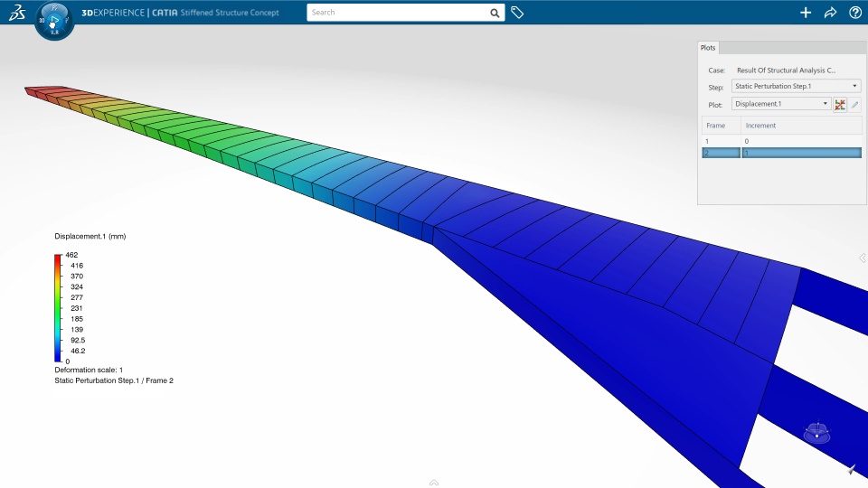
Task: Open the 3DEXPERIENCE compass
Action: [x=53, y=21]
